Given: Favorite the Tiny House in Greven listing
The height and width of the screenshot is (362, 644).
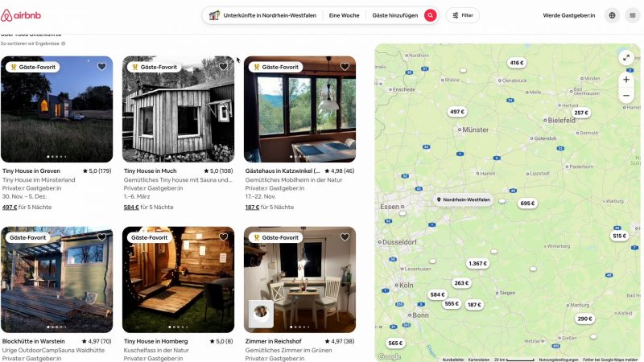Looking at the screenshot, I should pyautogui.click(x=101, y=67).
